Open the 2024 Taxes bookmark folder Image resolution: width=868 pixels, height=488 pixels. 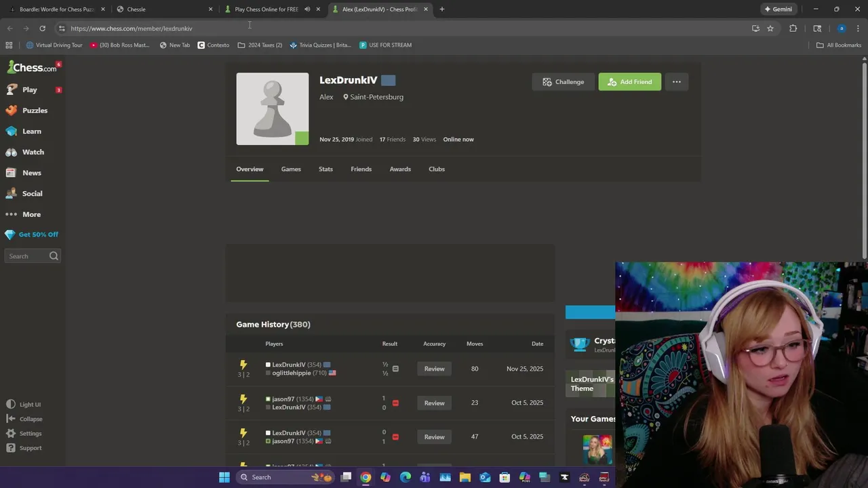tap(260, 45)
